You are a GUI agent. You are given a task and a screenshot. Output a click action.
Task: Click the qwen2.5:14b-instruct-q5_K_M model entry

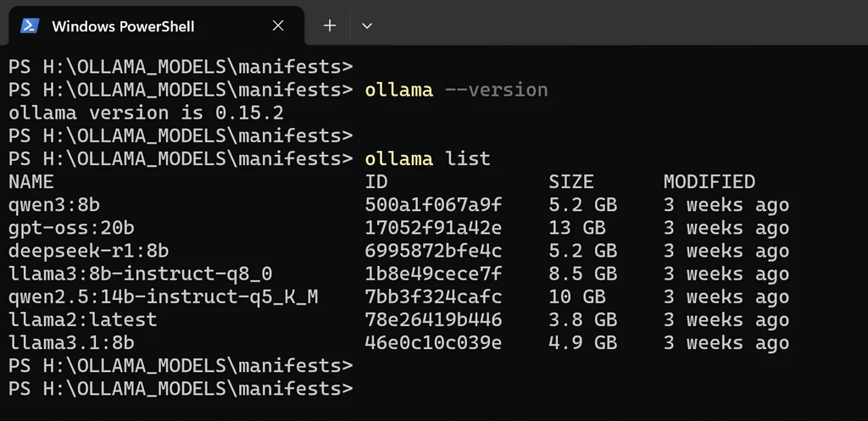point(163,297)
